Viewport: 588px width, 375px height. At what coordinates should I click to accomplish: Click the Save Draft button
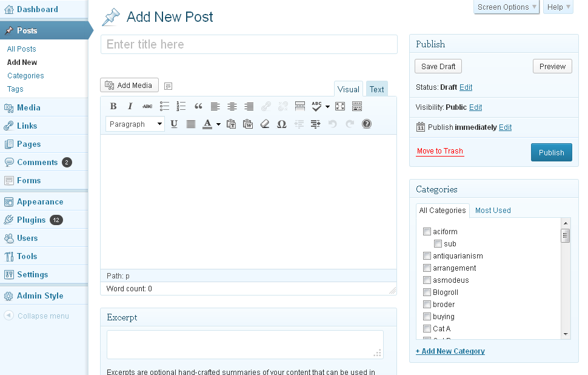tap(438, 66)
